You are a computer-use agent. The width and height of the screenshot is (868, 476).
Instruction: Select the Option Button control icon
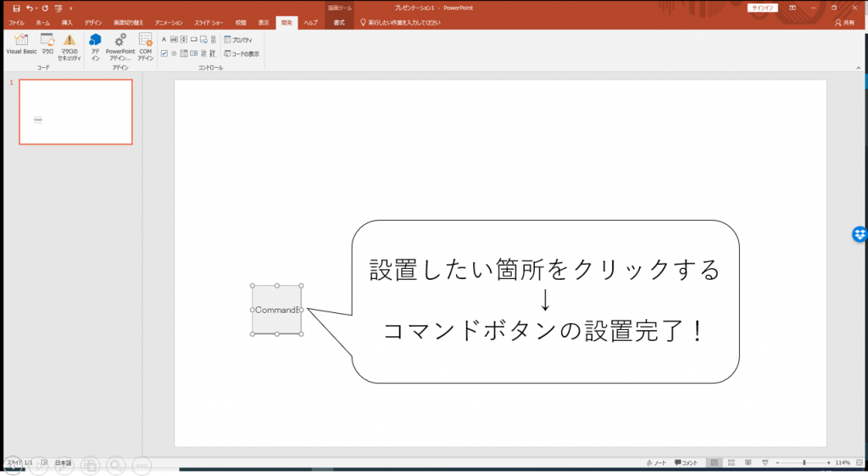[x=174, y=53]
